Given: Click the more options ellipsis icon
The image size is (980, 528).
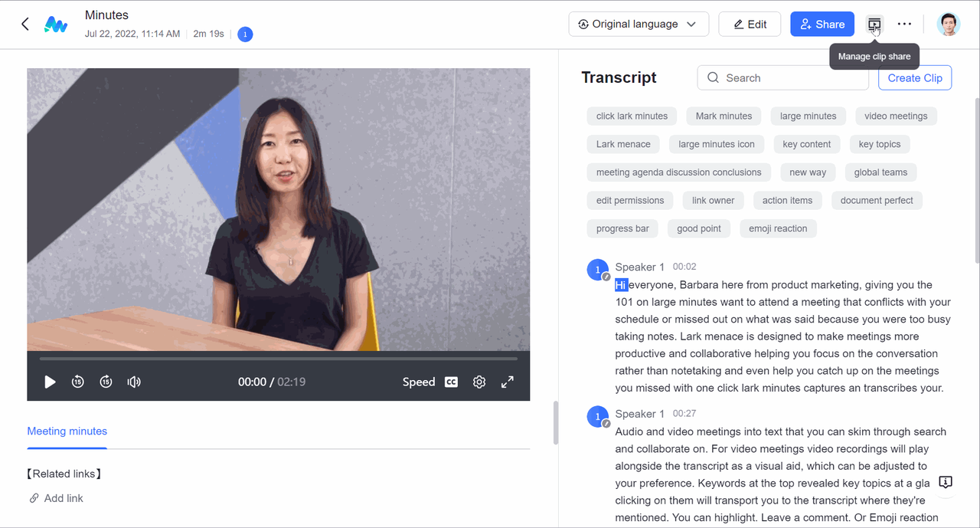Looking at the screenshot, I should point(904,24).
